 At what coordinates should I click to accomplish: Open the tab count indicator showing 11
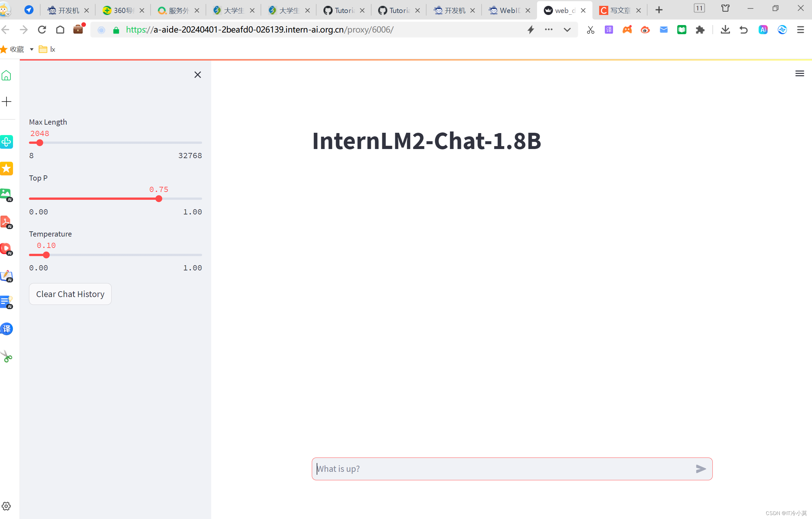point(699,8)
